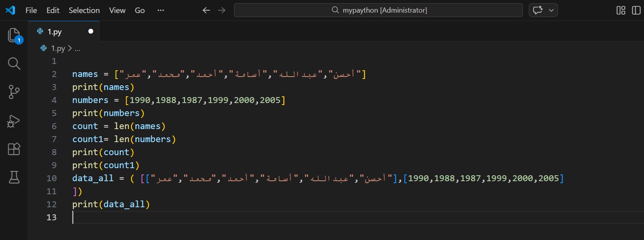Switch to the 1.py editor tab
This screenshot has width=644, height=240.
pos(55,32)
